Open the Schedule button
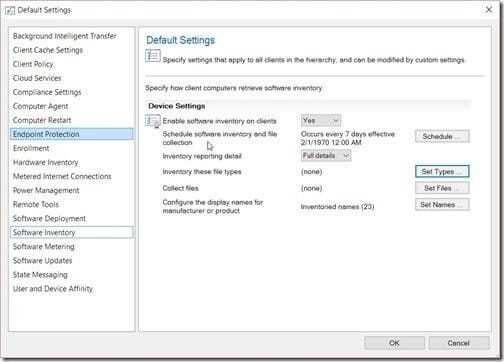Viewport: 504px width, 362px height. (442, 136)
